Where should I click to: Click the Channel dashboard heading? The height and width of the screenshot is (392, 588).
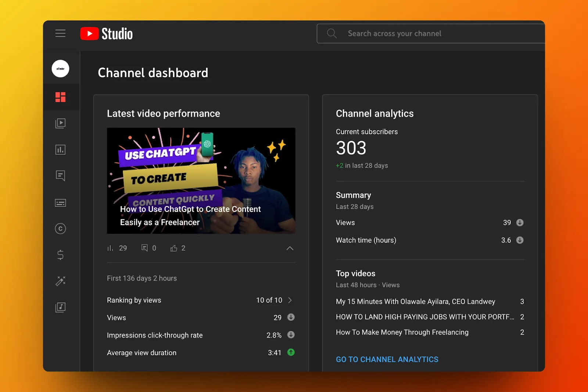[153, 73]
